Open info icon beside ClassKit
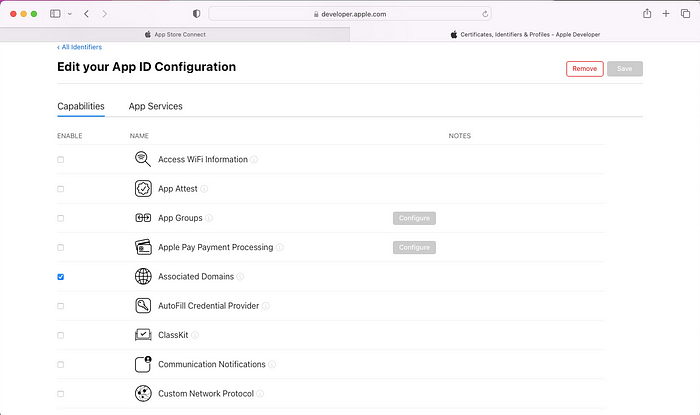700x415 pixels. point(195,335)
